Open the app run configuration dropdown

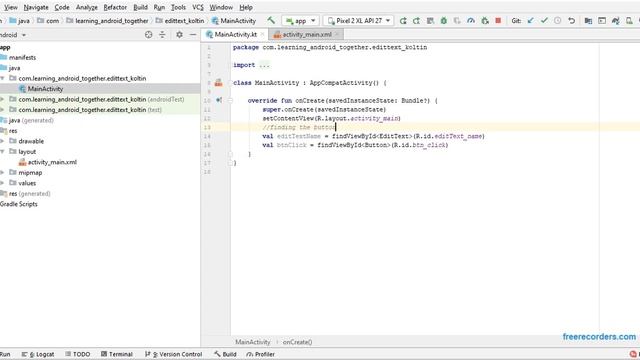point(300,20)
